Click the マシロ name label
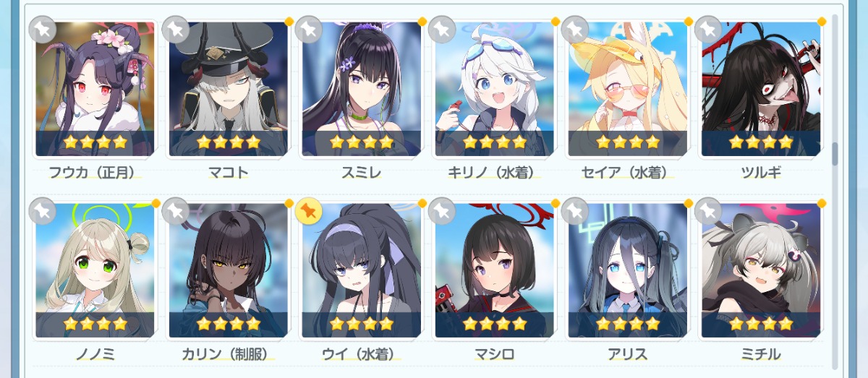The height and width of the screenshot is (378, 868). [494, 354]
